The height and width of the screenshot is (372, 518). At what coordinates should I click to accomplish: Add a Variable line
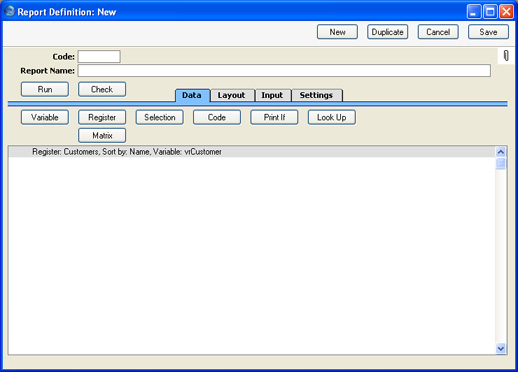tap(45, 117)
